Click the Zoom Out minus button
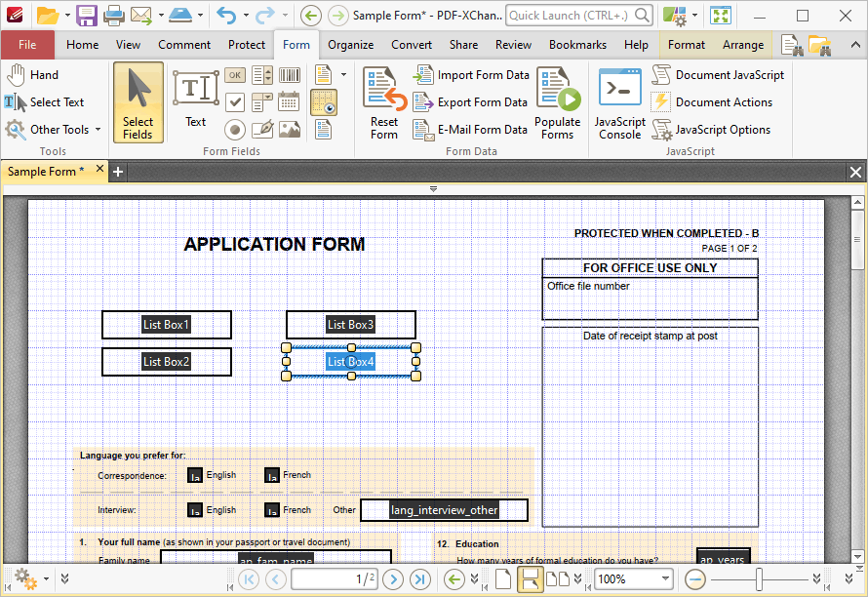 point(695,579)
